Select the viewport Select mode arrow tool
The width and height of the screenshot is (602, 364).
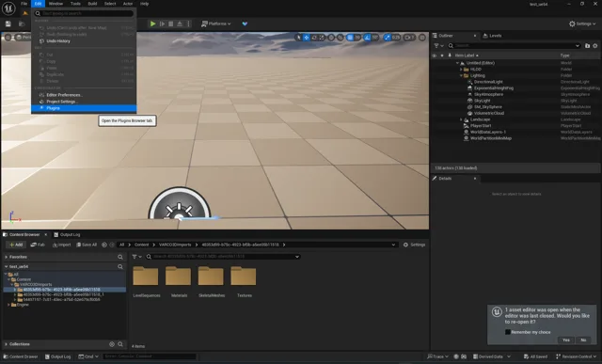[298, 38]
